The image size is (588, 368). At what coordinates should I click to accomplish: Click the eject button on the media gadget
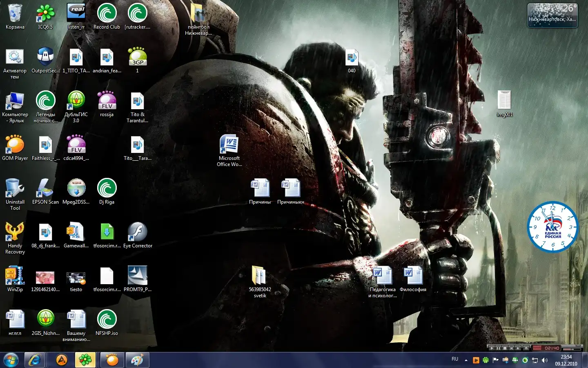click(x=526, y=348)
